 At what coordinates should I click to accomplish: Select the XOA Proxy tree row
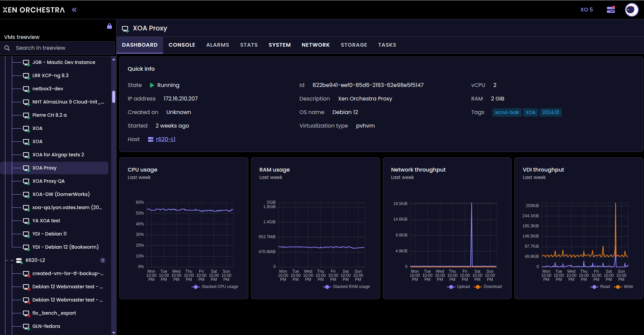pyautogui.click(x=54, y=168)
